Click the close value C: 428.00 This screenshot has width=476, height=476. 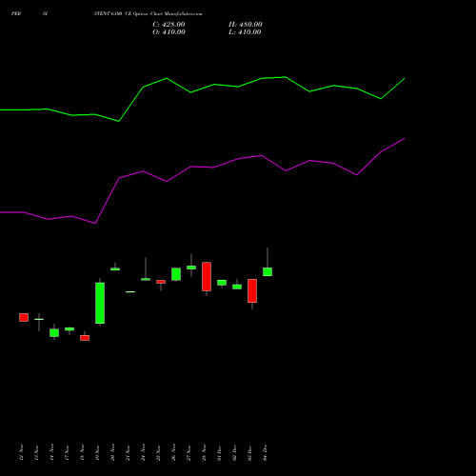(169, 25)
